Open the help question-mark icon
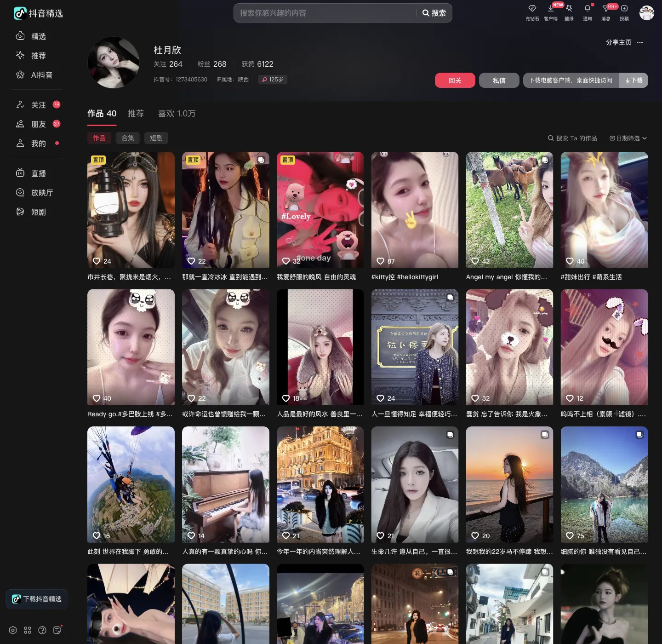The height and width of the screenshot is (644, 662). point(42,630)
